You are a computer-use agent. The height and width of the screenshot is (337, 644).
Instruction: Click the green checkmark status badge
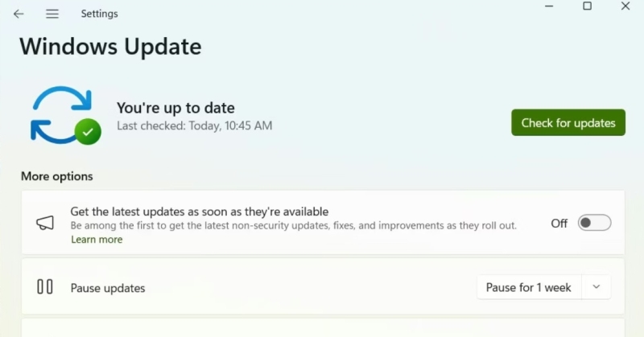[x=88, y=131]
